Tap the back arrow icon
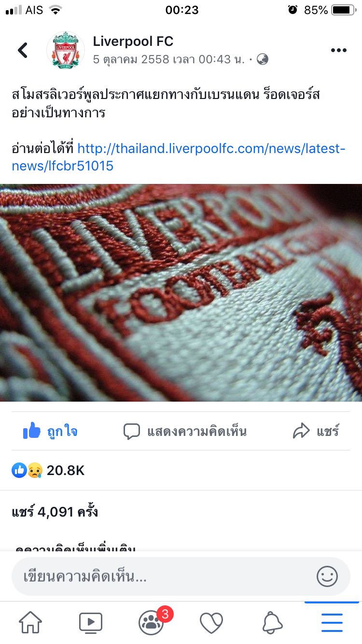This screenshot has height=644, width=362. [23, 50]
